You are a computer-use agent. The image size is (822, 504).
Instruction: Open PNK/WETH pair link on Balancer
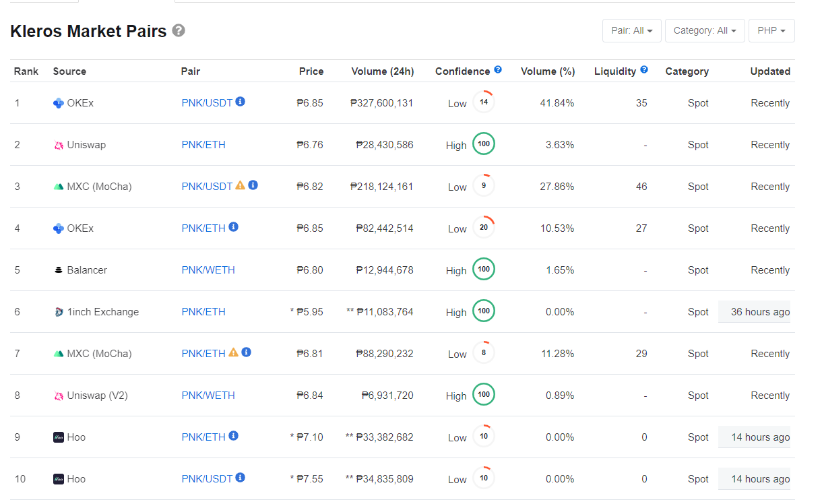[208, 270]
